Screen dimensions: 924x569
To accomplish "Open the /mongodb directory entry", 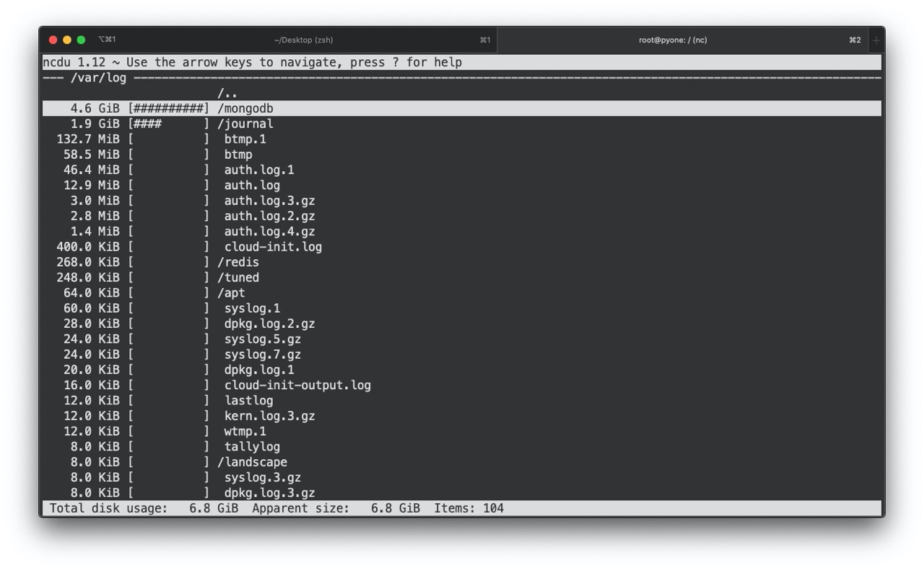I will [x=245, y=108].
